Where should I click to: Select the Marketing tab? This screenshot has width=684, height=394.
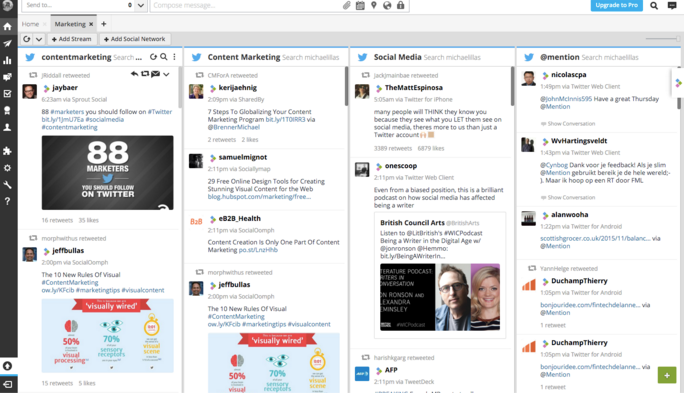(x=70, y=24)
